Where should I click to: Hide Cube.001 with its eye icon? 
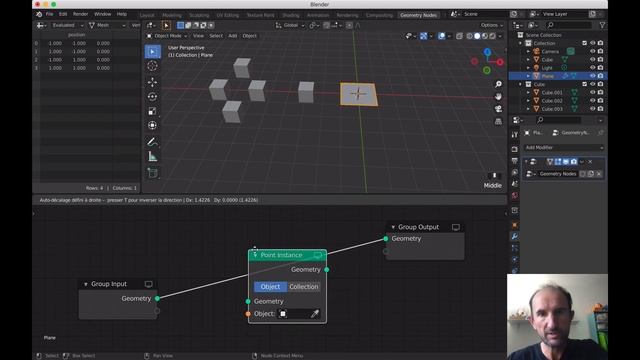pos(593,93)
